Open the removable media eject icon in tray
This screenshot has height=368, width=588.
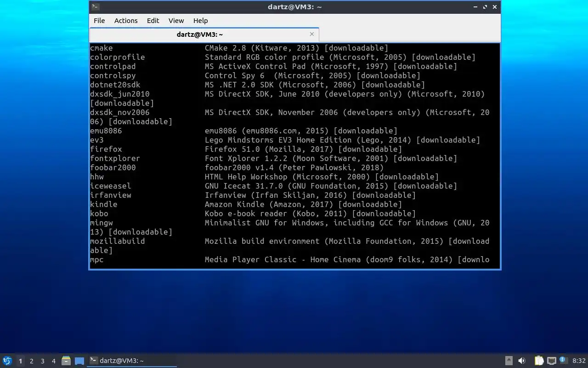[509, 361]
